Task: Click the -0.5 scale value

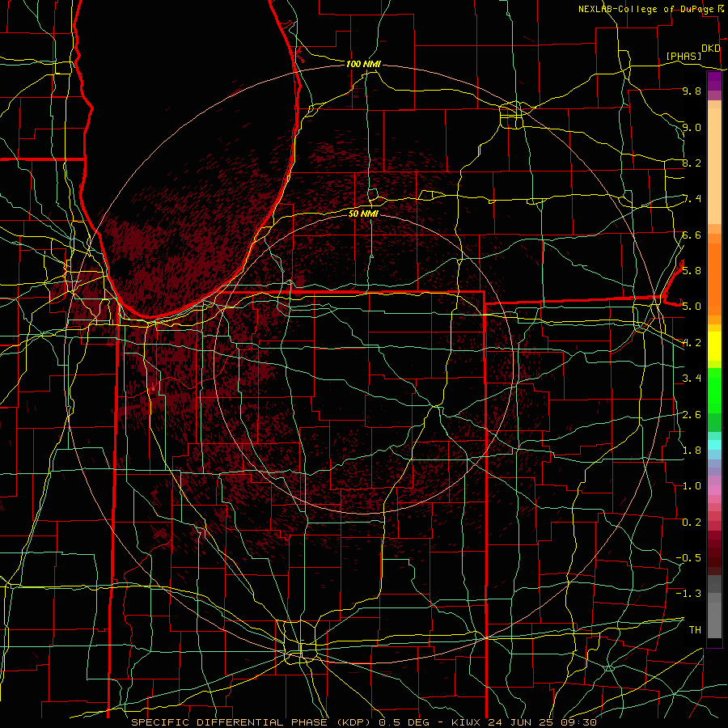Action: pos(688,557)
